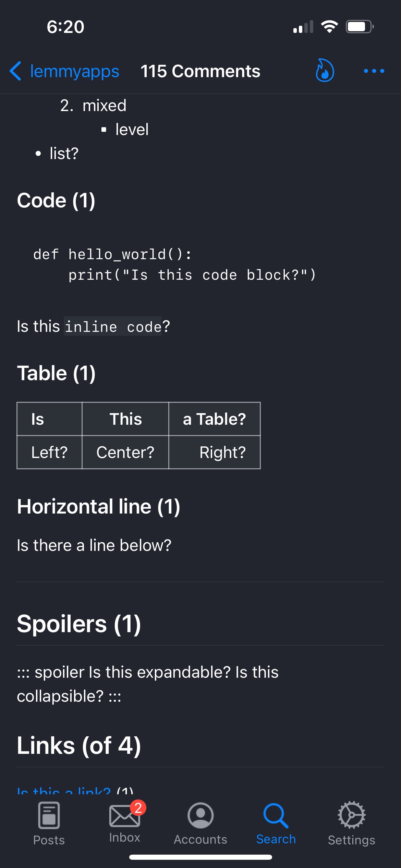Viewport: 401px width, 868px height.
Task: Switch to the Posts tab
Action: click(x=49, y=824)
